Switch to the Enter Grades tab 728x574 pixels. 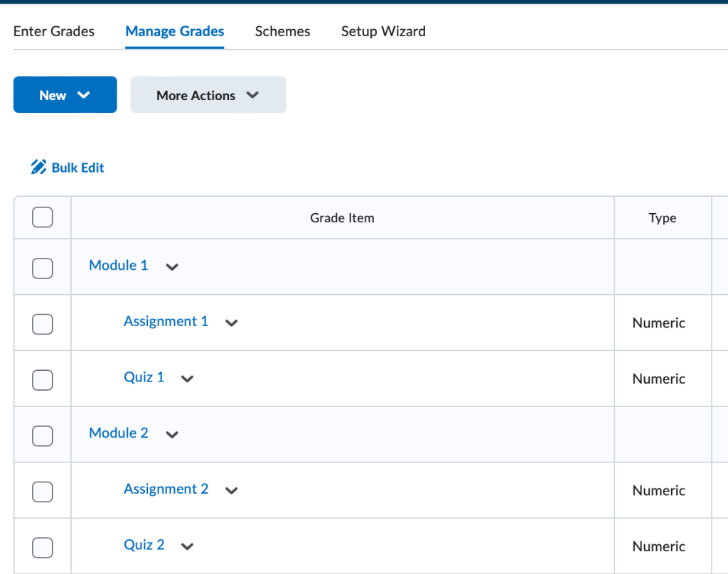[53, 31]
